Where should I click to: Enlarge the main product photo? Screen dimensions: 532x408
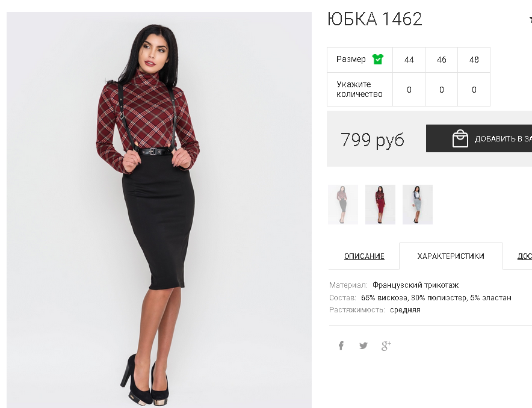pos(159,210)
